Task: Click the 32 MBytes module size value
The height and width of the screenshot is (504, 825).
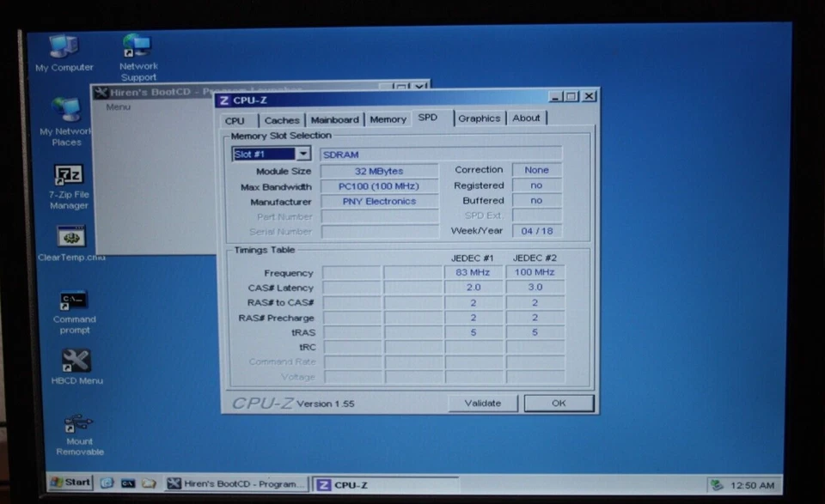Action: tap(379, 171)
